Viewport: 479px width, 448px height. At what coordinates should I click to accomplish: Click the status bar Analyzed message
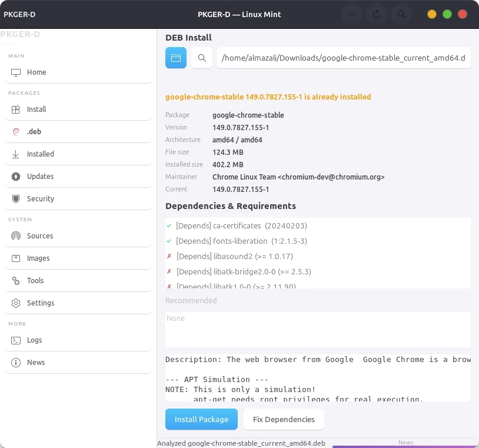pyautogui.click(x=241, y=443)
